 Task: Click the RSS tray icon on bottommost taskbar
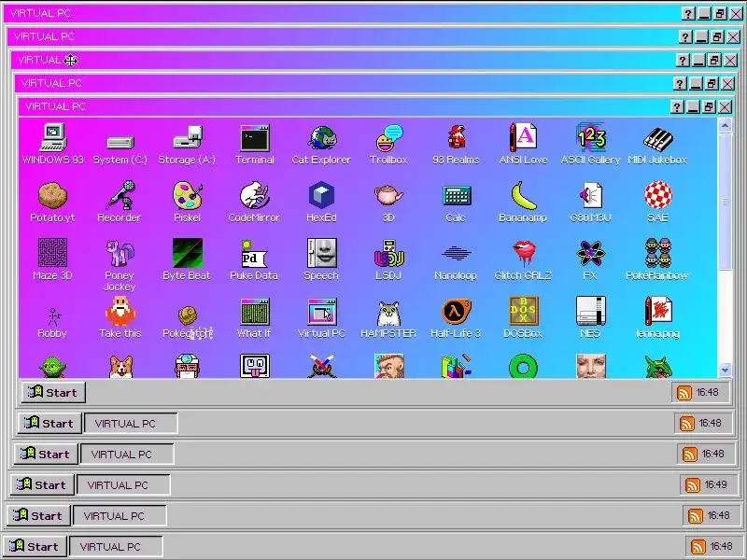point(698,546)
